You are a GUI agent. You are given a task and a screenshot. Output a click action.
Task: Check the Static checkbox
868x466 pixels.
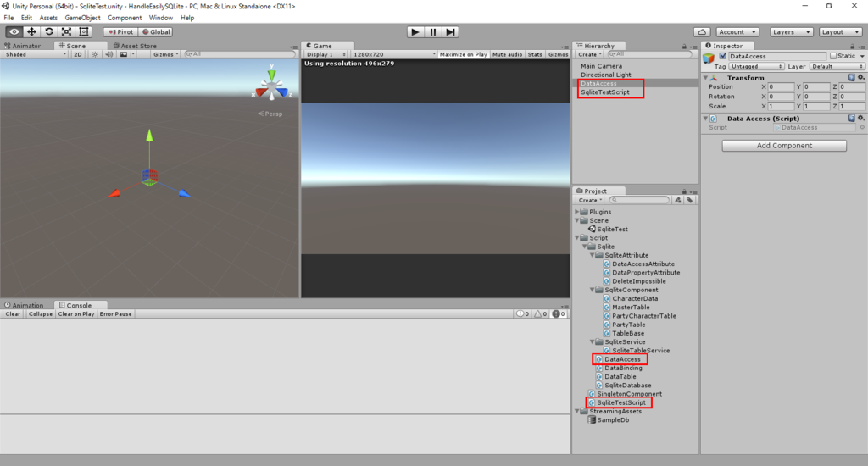click(x=832, y=56)
